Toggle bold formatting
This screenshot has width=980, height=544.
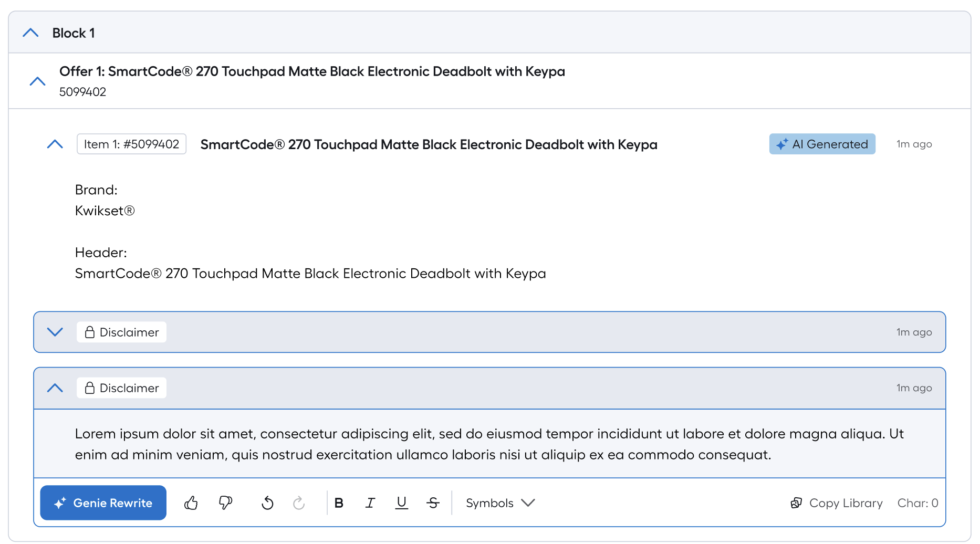339,503
